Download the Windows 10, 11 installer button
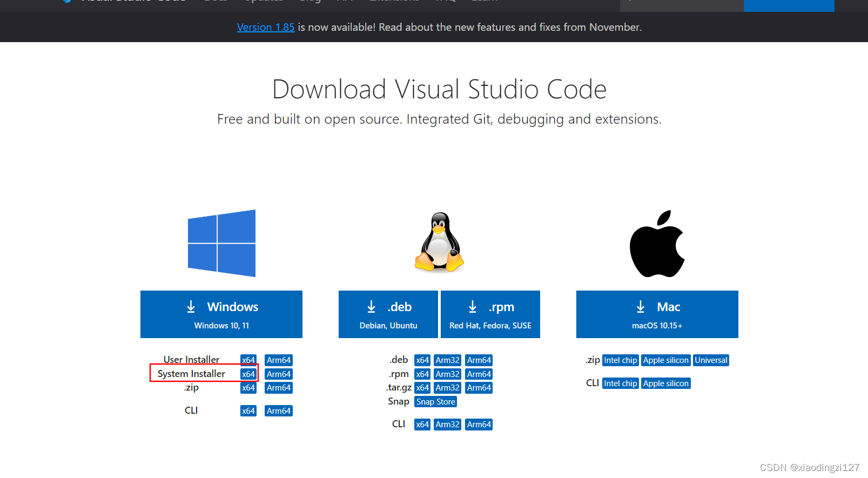 221,314
